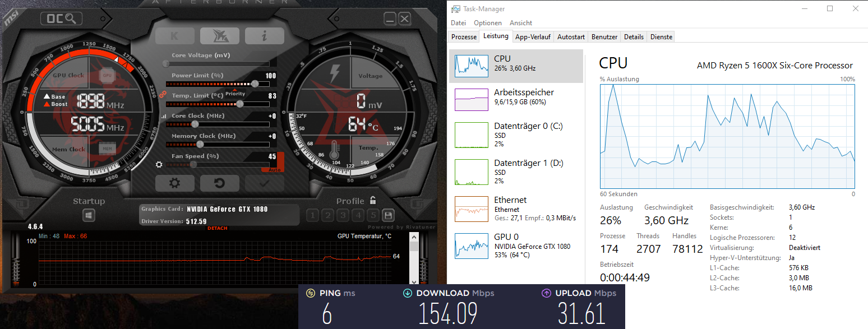Click DETACH on the monitoring graph

218,229
